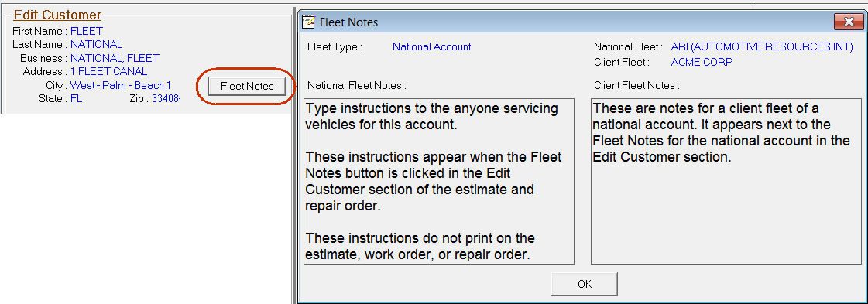
Task: Select the Zip value 33408
Action: [x=166, y=98]
